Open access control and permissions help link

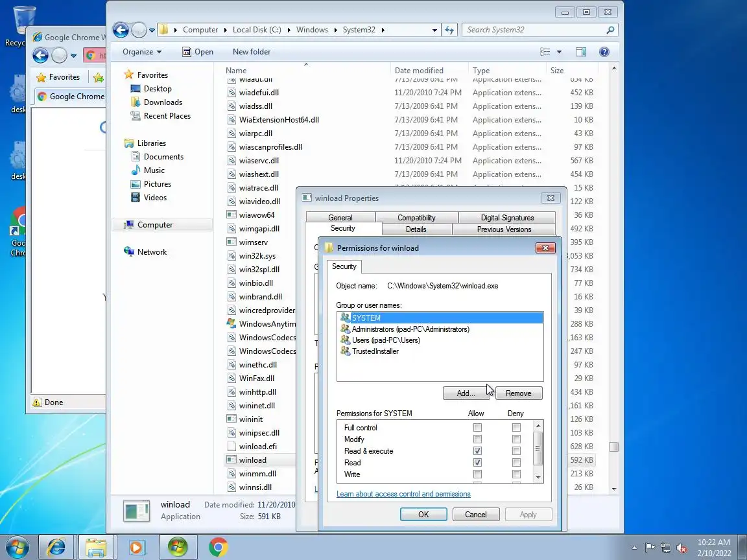[x=403, y=494]
